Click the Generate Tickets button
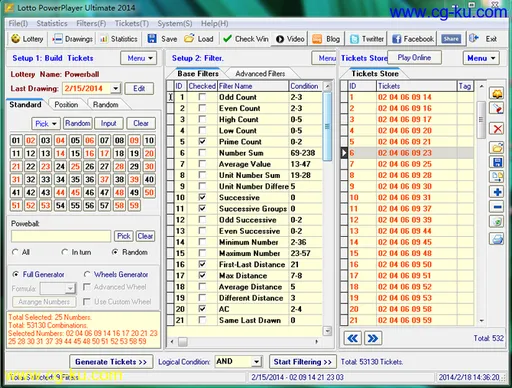The height and width of the screenshot is (388, 512). (111, 362)
